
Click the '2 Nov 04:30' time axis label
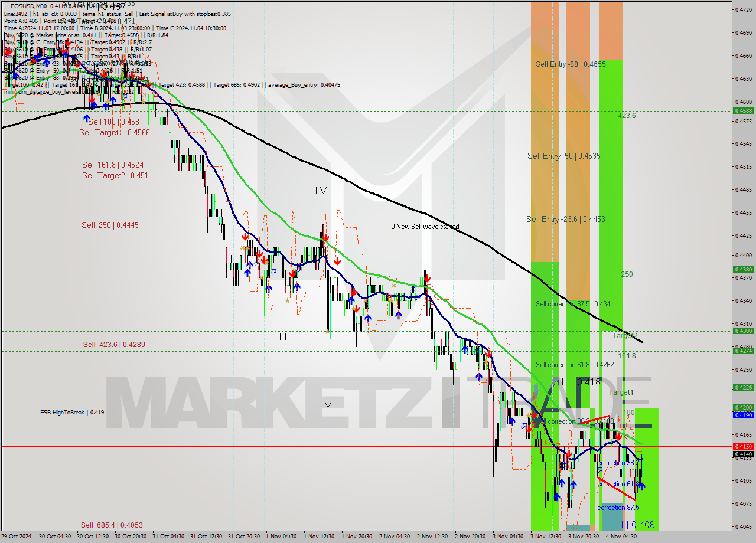coord(395,537)
